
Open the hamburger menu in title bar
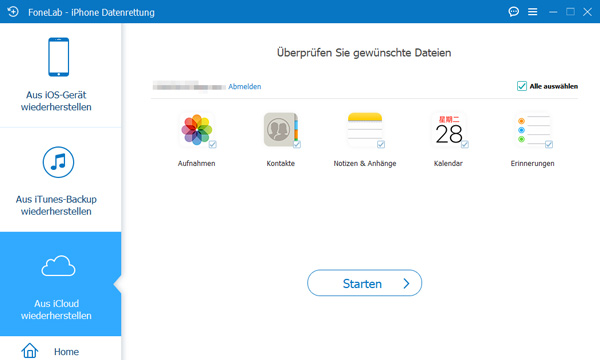(x=533, y=12)
